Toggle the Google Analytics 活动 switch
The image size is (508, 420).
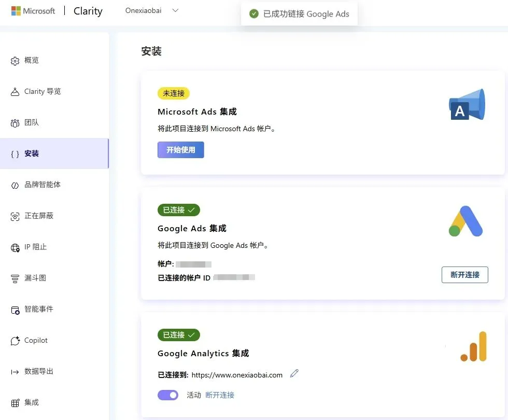click(168, 395)
